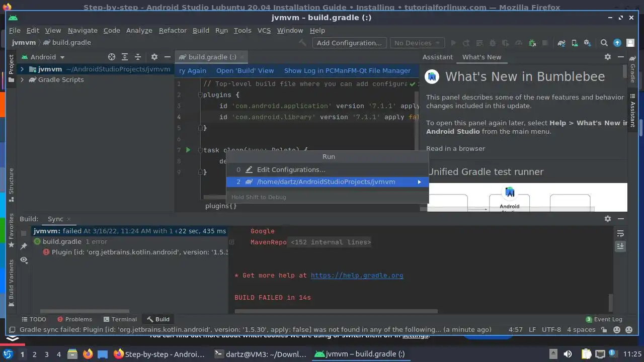Expand the jvmvm path submenu arrow in Run popup

pos(419,182)
